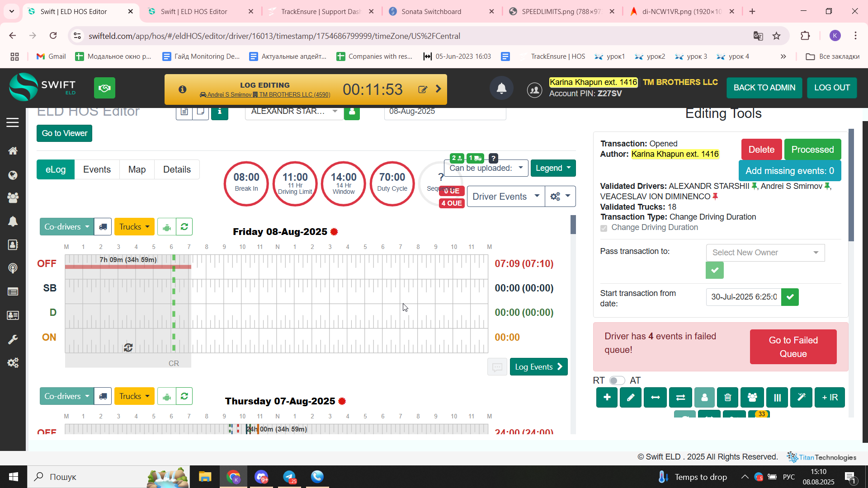The height and width of the screenshot is (488, 868).
Task: Open the wrench tools sidebar icon
Action: [13, 340]
